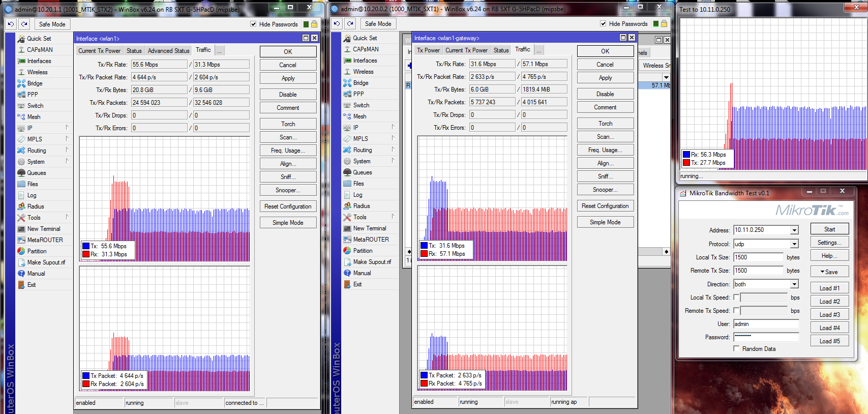Screen dimensions: 868x414
Task: Open Log in left WinBox sidebar
Action: pos(32,195)
